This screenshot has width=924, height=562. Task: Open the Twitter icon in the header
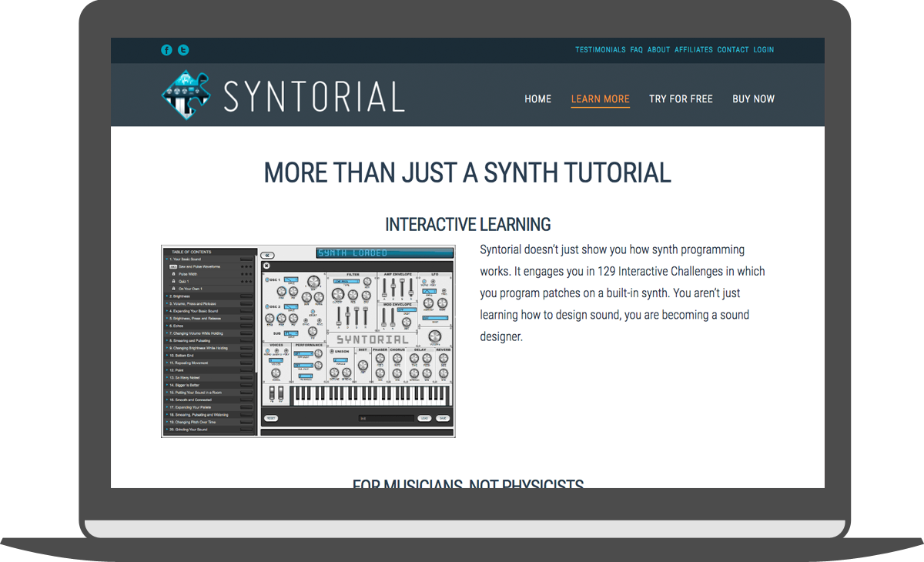pyautogui.click(x=183, y=49)
